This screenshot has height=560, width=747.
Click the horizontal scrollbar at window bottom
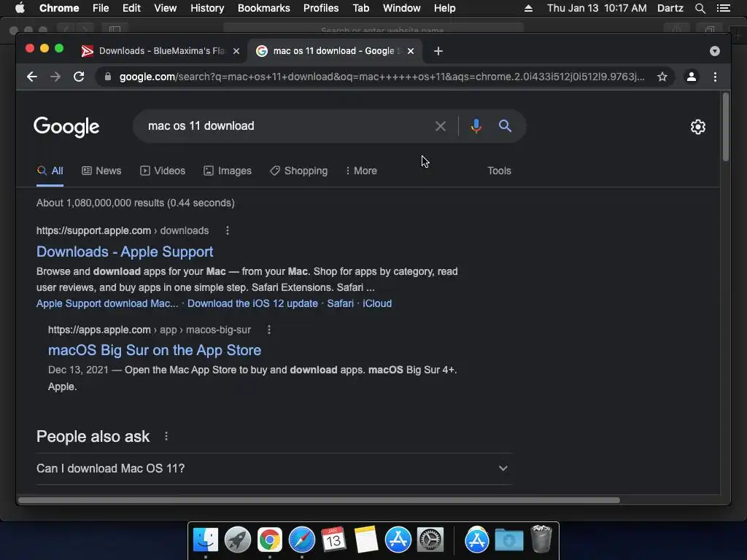point(319,500)
